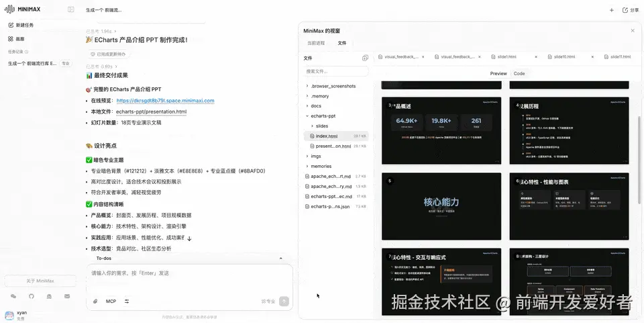Expand the 'thought for 1.96s' reasoning
This screenshot has width=644, height=323.
[x=101, y=32]
